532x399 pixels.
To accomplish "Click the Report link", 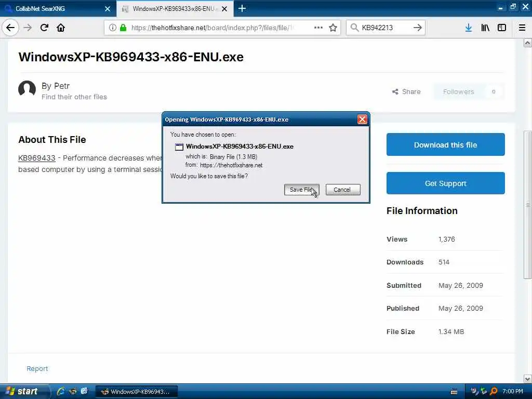I will 37,368.
